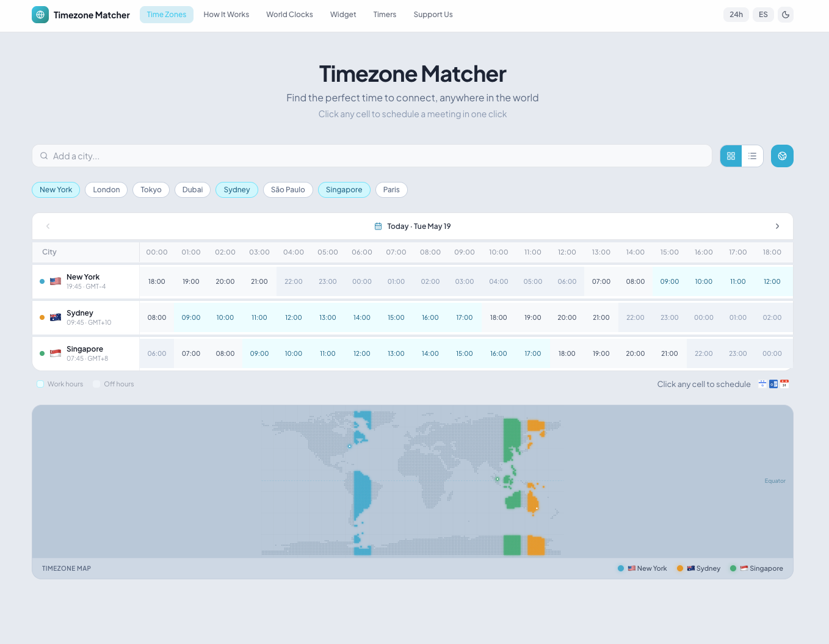
Task: Click New York city name in table
Action: tap(83, 277)
